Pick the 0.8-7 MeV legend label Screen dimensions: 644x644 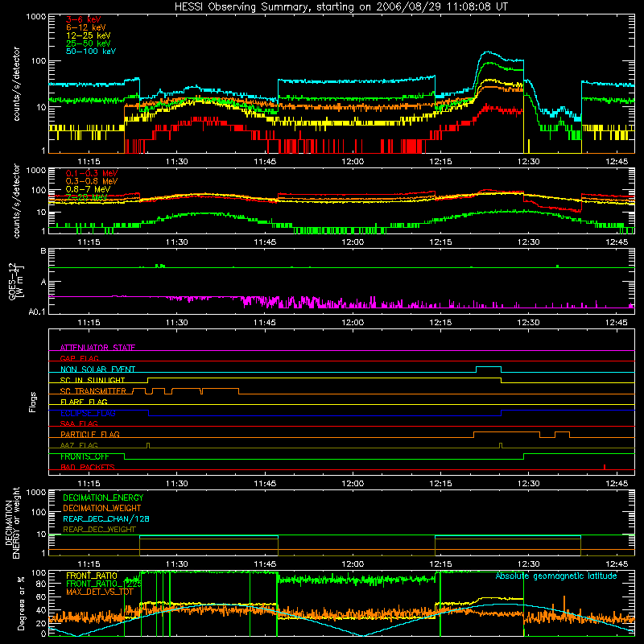pyautogui.click(x=88, y=189)
